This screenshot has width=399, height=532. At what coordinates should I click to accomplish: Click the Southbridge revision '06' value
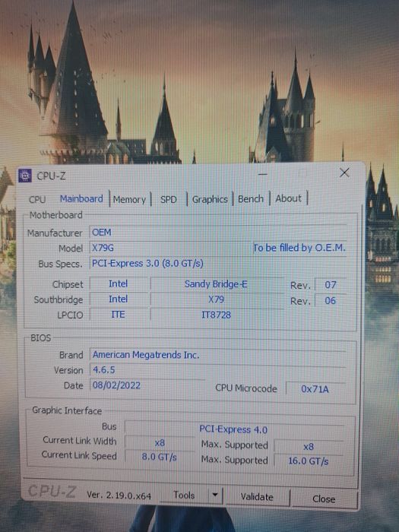point(331,300)
